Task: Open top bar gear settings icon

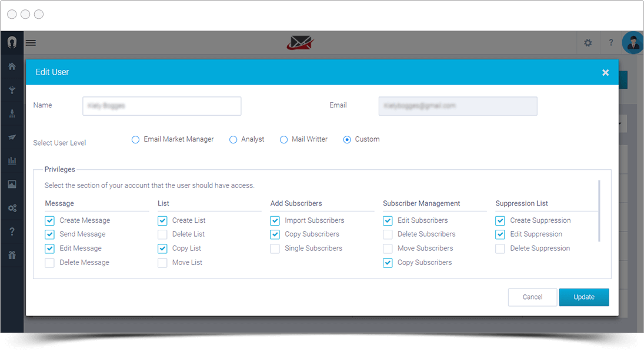Action: tap(588, 43)
